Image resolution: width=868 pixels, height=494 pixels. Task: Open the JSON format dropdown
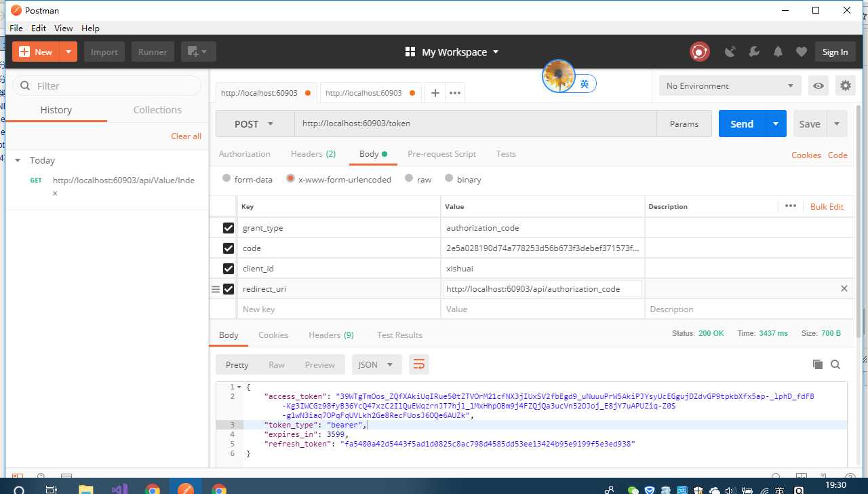click(376, 364)
